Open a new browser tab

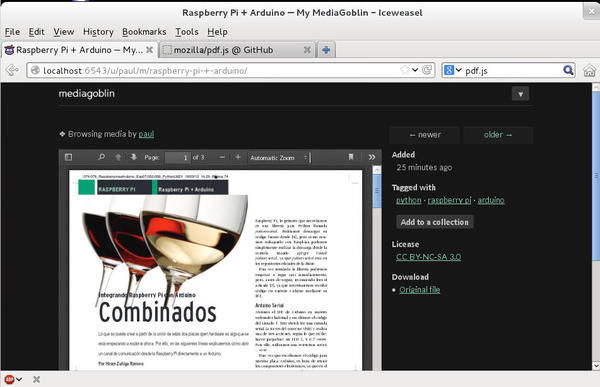[326, 50]
